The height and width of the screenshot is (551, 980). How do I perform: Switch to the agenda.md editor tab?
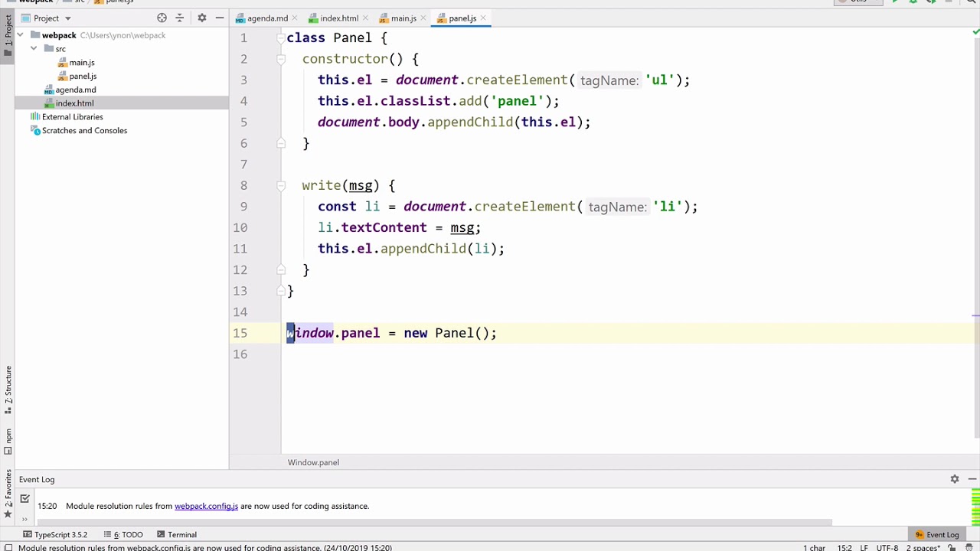pyautogui.click(x=267, y=18)
